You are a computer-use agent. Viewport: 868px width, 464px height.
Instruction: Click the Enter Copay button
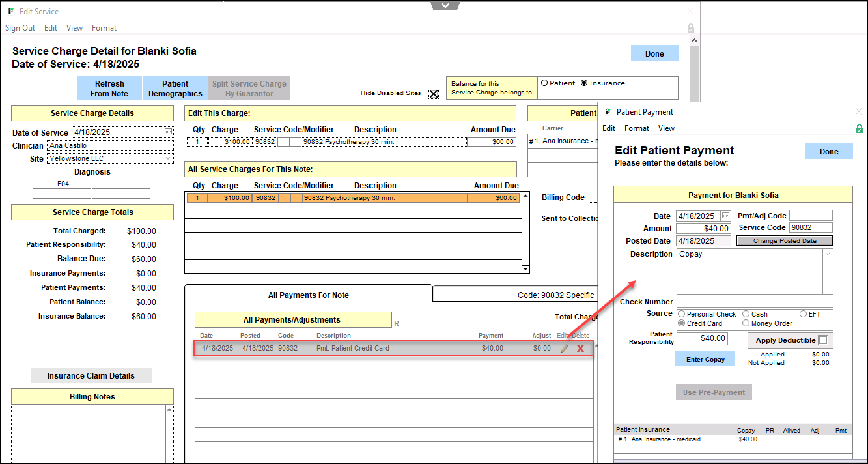pos(705,359)
